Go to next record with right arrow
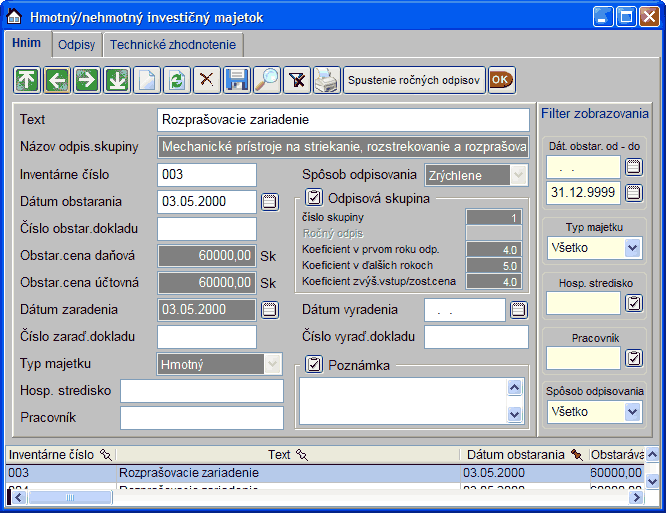Image resolution: width=666 pixels, height=513 pixels. coord(87,80)
